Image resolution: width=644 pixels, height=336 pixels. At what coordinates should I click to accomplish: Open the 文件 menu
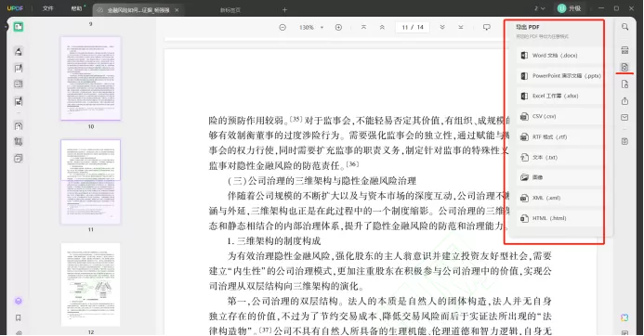(48, 8)
